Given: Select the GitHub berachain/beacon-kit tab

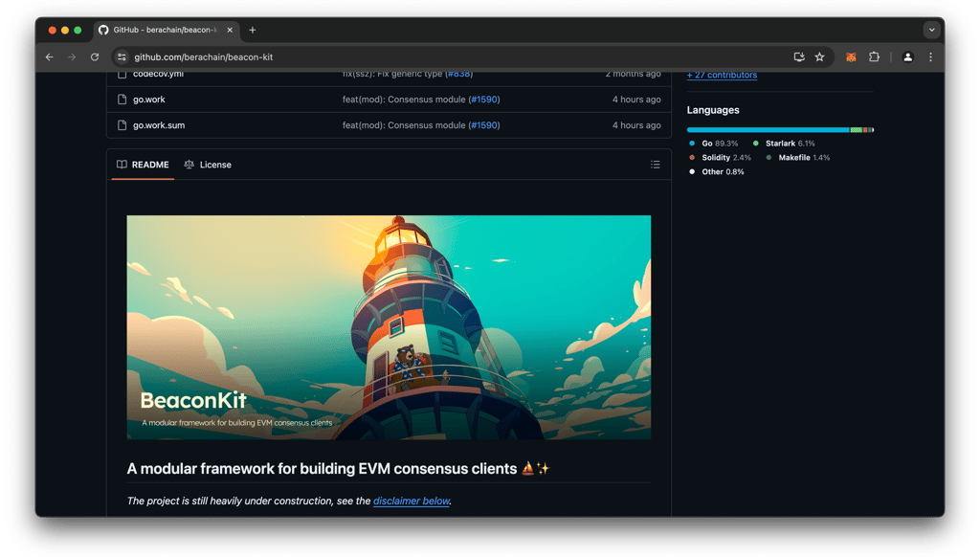Looking at the screenshot, I should (166, 30).
